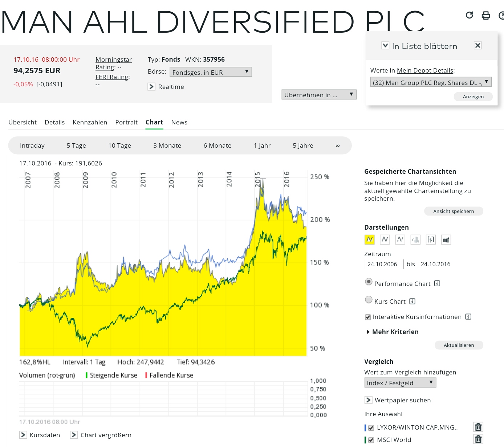Open the Man Group PLC depot list dropdown
Viewport: 504px width, 447px height.
[x=431, y=82]
